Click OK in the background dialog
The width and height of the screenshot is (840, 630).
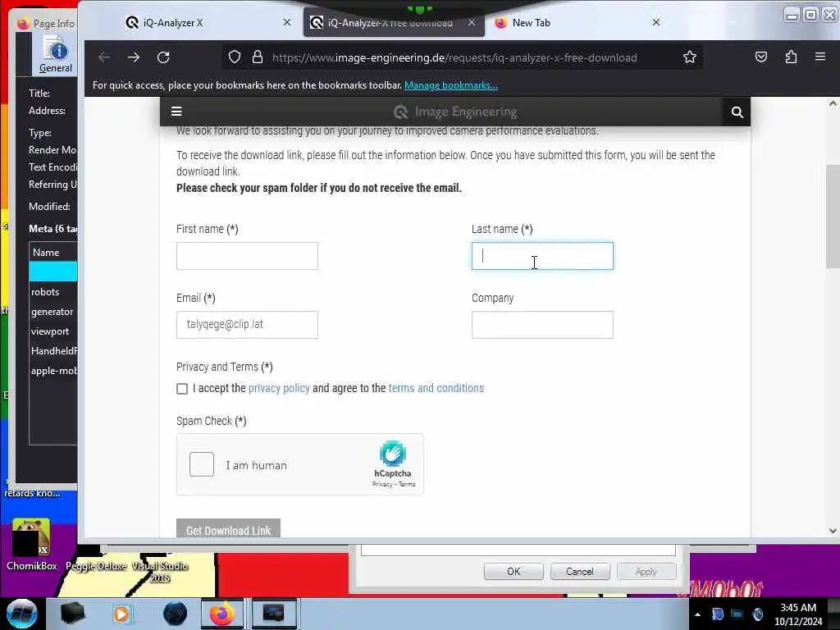514,572
